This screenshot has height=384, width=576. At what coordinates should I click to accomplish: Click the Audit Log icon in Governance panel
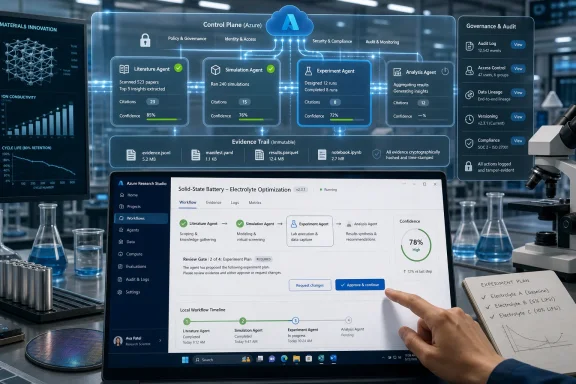(x=469, y=46)
